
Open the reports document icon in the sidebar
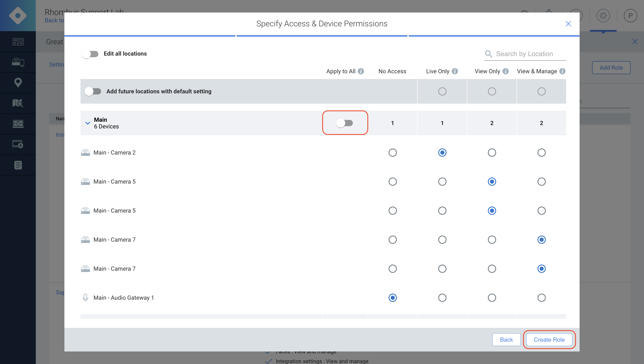coord(18,165)
